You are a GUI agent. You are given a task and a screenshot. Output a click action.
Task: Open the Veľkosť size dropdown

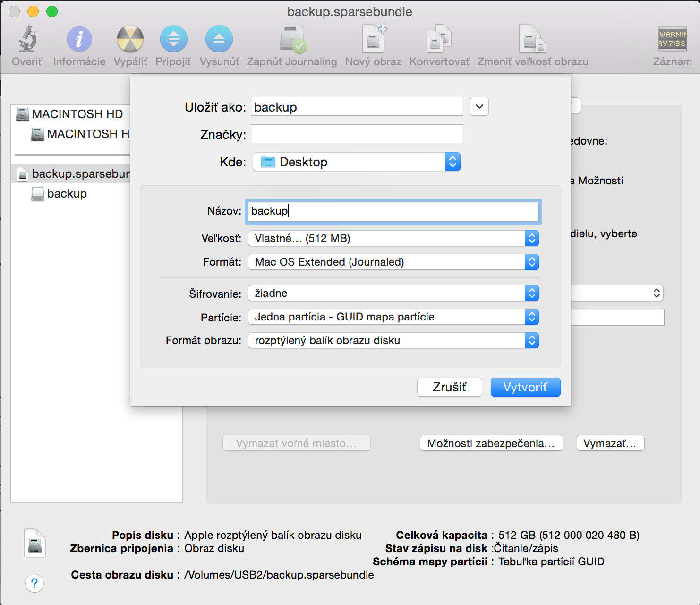[x=393, y=238]
